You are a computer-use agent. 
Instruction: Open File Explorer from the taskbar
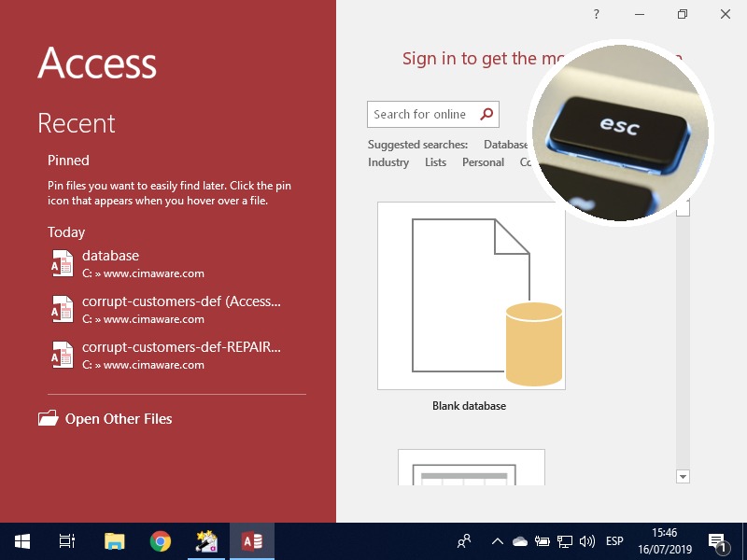(x=114, y=541)
